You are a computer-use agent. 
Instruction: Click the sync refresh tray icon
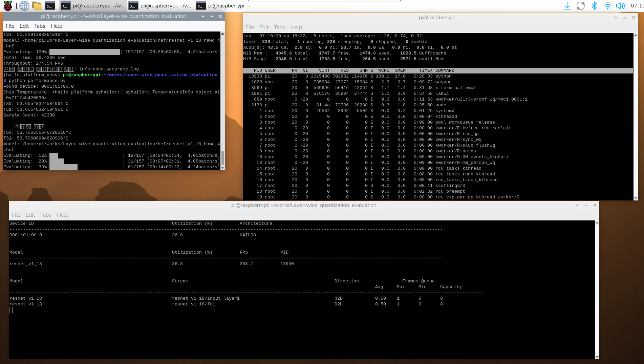(x=580, y=6)
